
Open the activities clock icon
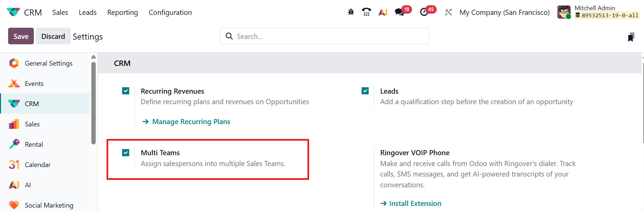(424, 12)
